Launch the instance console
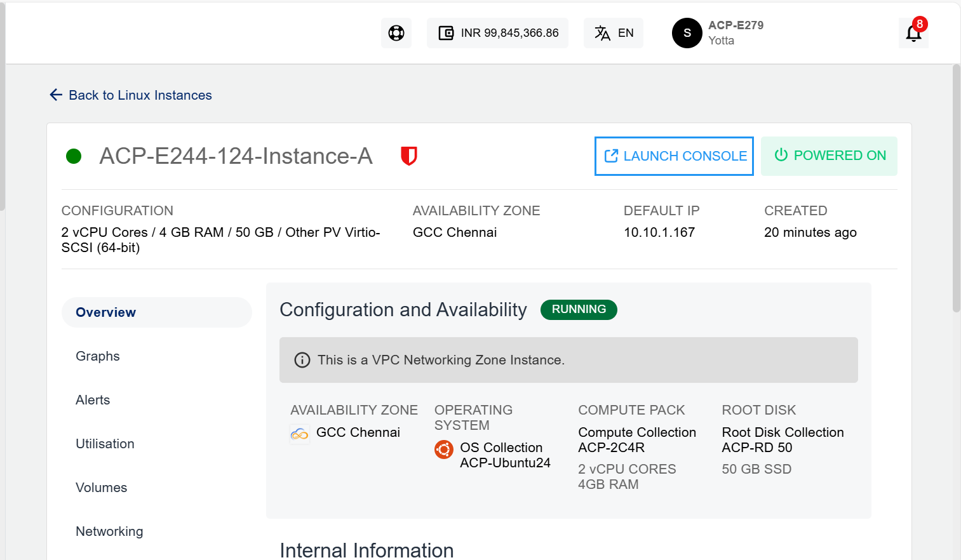Image resolution: width=961 pixels, height=560 pixels. point(674,156)
